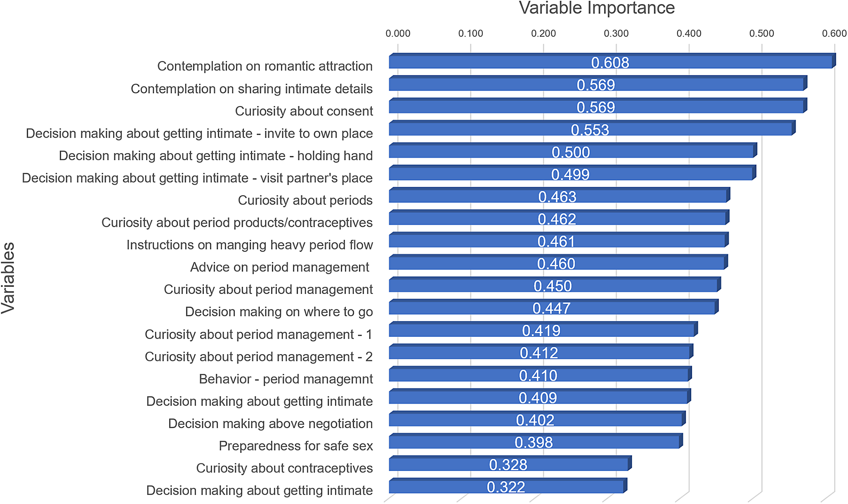Image resolution: width=848 pixels, height=504 pixels.
Task: Click the Contemplation on romantic attraction label
Action: [265, 66]
